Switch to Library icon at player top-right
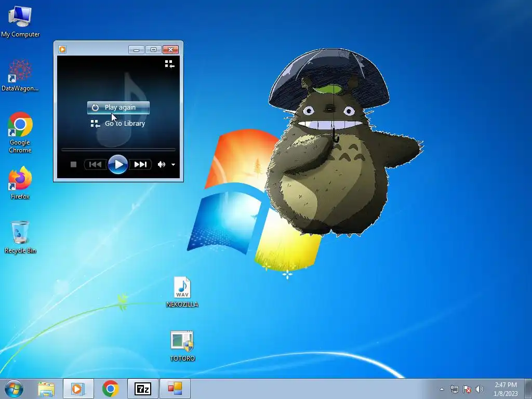The height and width of the screenshot is (399, 532). pyautogui.click(x=170, y=64)
